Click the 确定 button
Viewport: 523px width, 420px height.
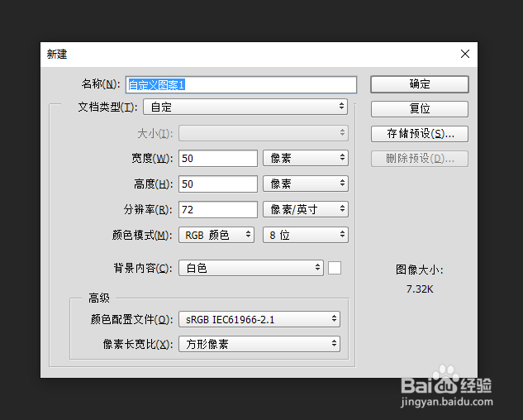[419, 84]
